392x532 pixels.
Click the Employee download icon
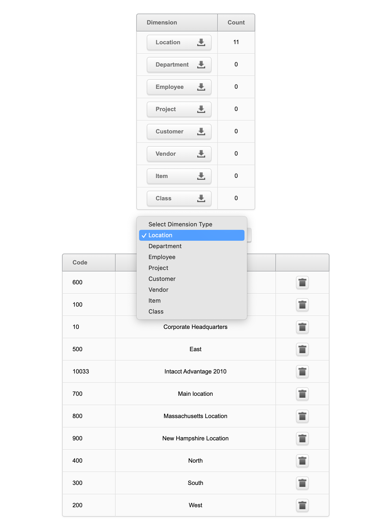pos(201,87)
